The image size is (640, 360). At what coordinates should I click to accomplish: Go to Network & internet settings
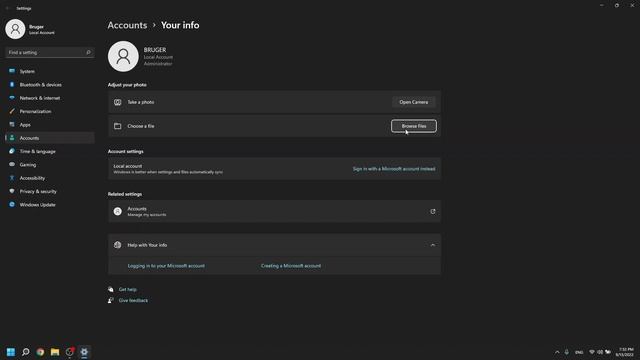pos(50,98)
